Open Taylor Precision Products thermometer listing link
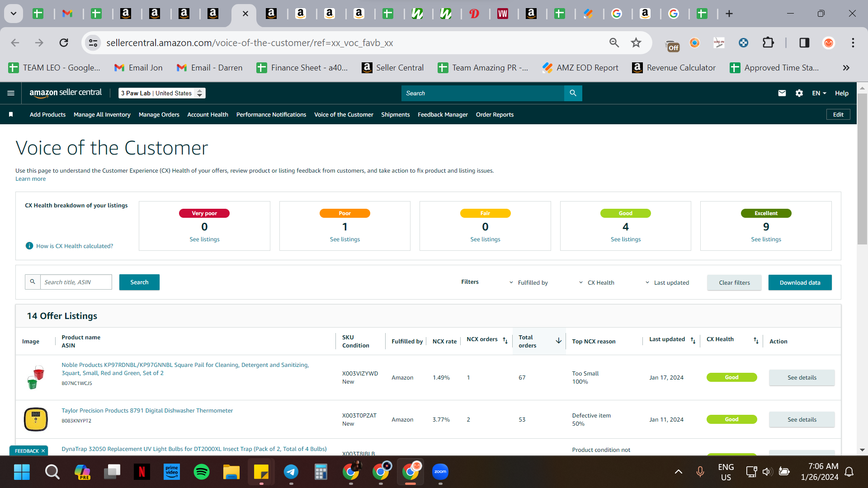Screen dimensions: 868x488 147,410
